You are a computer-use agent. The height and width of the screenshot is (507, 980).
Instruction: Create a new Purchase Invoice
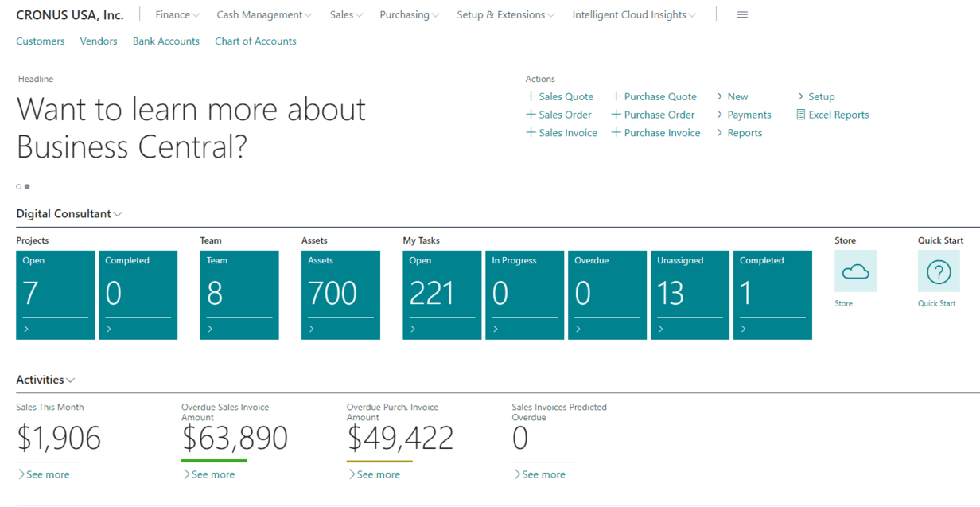pyautogui.click(x=655, y=133)
